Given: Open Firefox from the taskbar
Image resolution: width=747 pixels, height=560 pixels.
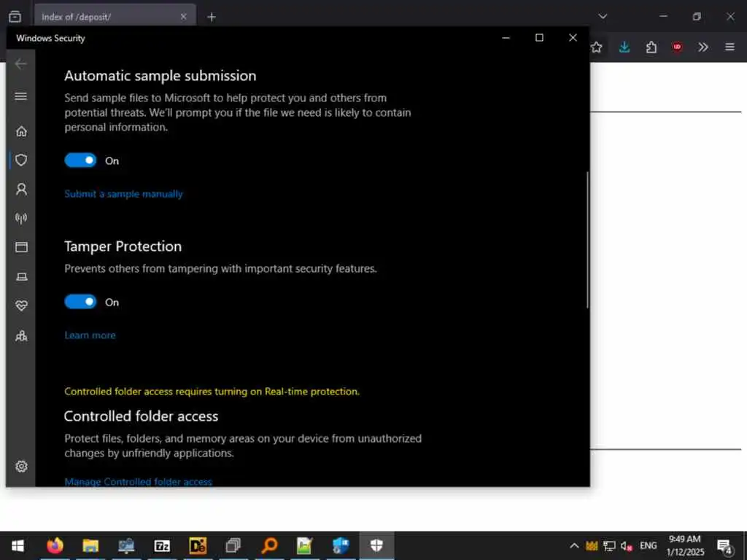Looking at the screenshot, I should [x=55, y=545].
